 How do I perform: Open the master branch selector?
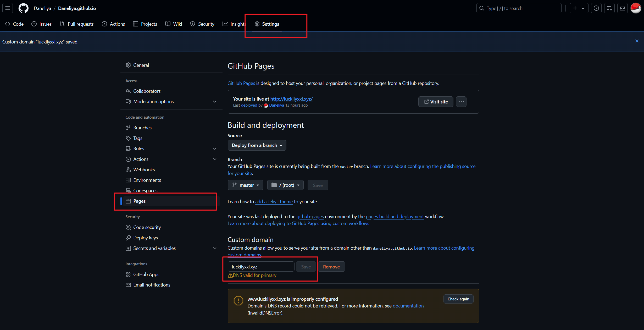click(245, 185)
